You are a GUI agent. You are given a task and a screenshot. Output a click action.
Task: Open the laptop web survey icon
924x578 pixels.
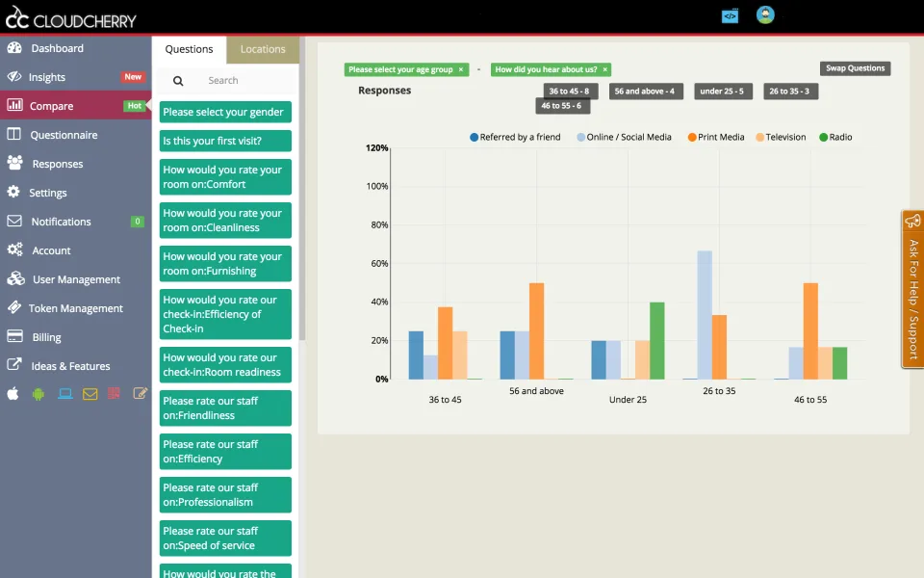pyautogui.click(x=64, y=393)
